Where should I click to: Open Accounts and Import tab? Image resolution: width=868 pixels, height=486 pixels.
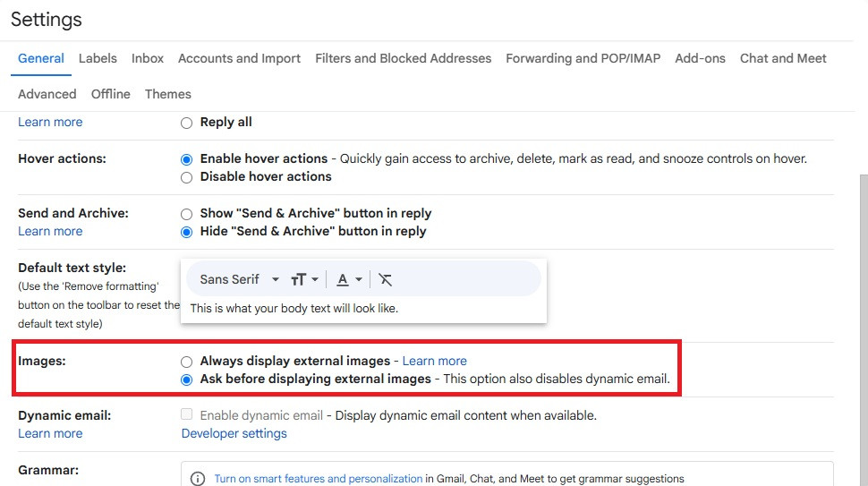pos(239,58)
